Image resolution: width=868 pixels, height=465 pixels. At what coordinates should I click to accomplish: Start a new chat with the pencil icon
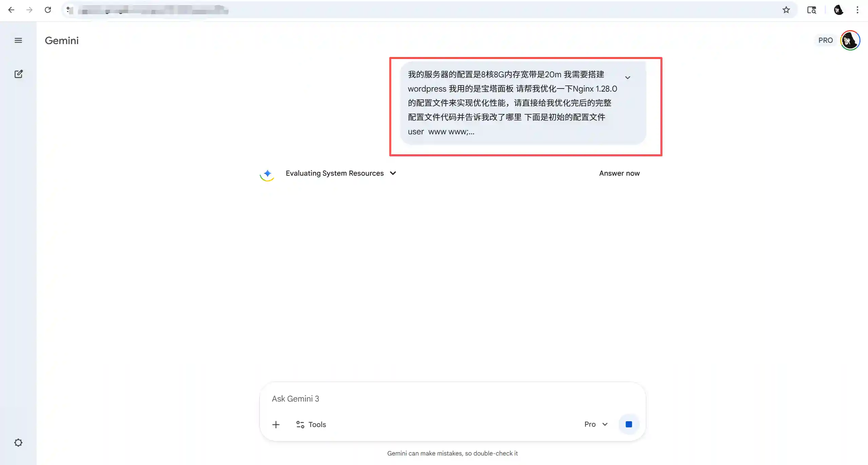pos(18,74)
